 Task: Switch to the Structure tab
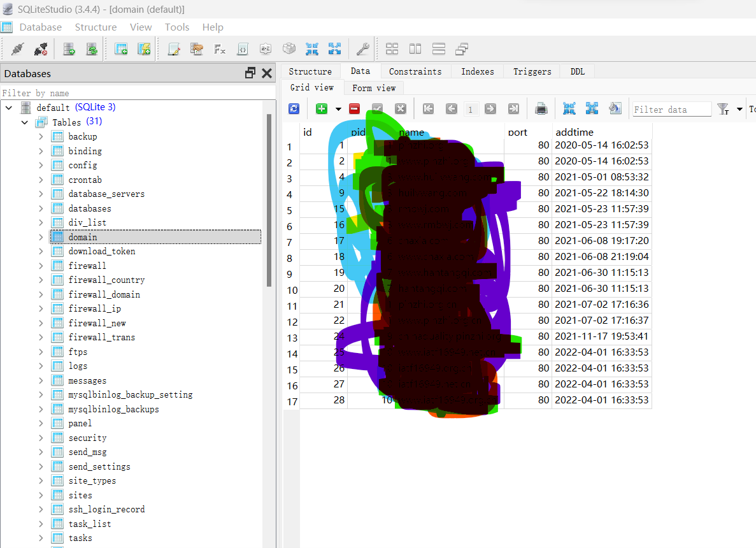click(x=310, y=71)
